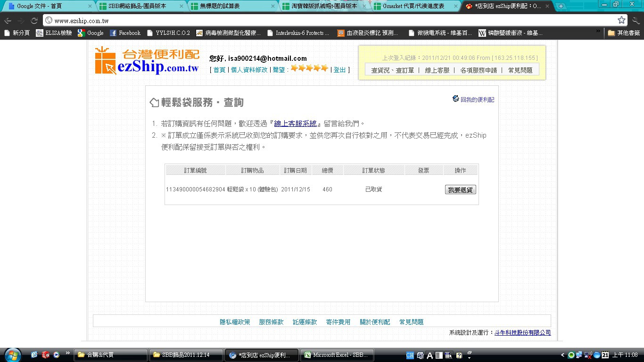Open the 合購&代買 folder taskbar button
The image size is (644, 362).
[x=111, y=355]
